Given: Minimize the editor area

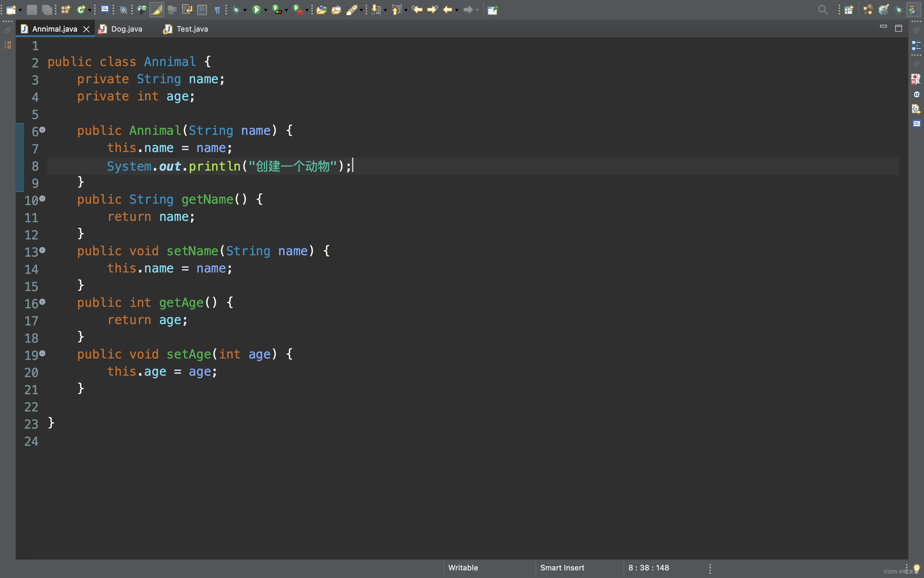Looking at the screenshot, I should [883, 26].
